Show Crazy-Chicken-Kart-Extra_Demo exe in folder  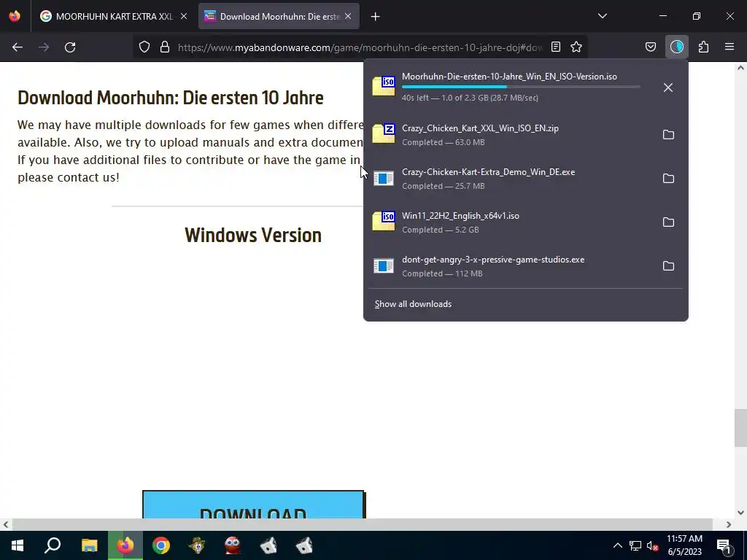pos(668,179)
